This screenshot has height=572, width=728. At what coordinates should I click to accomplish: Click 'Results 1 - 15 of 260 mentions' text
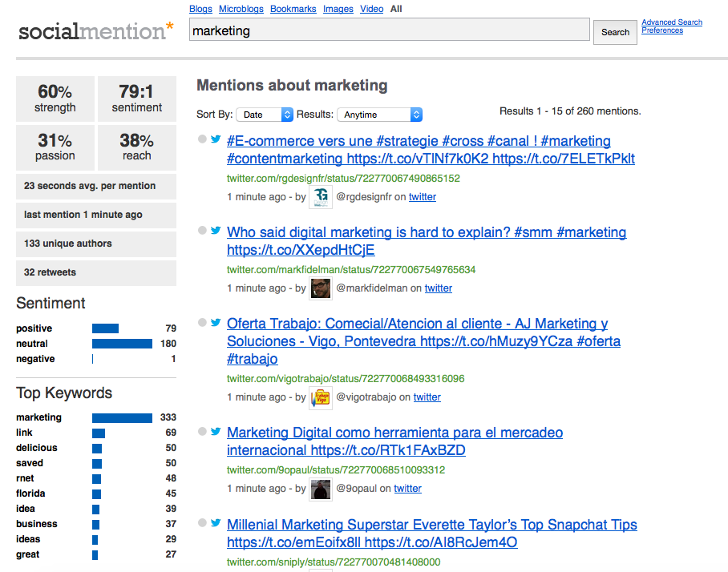[570, 111]
